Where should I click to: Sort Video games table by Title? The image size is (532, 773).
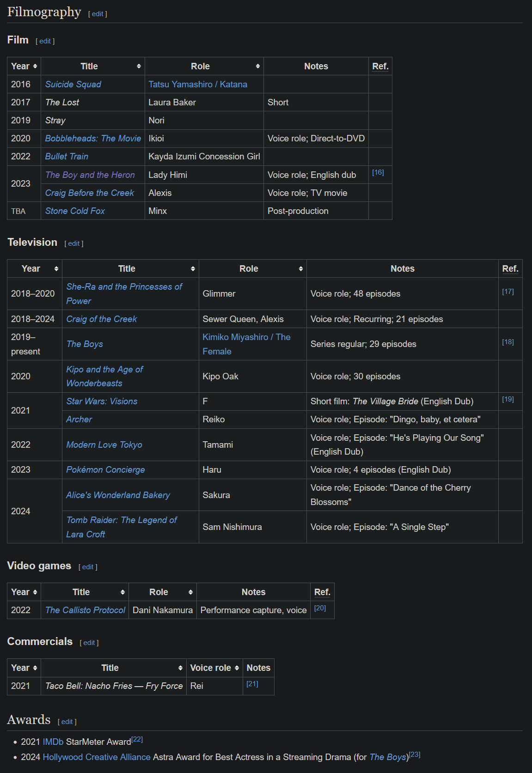(x=85, y=592)
